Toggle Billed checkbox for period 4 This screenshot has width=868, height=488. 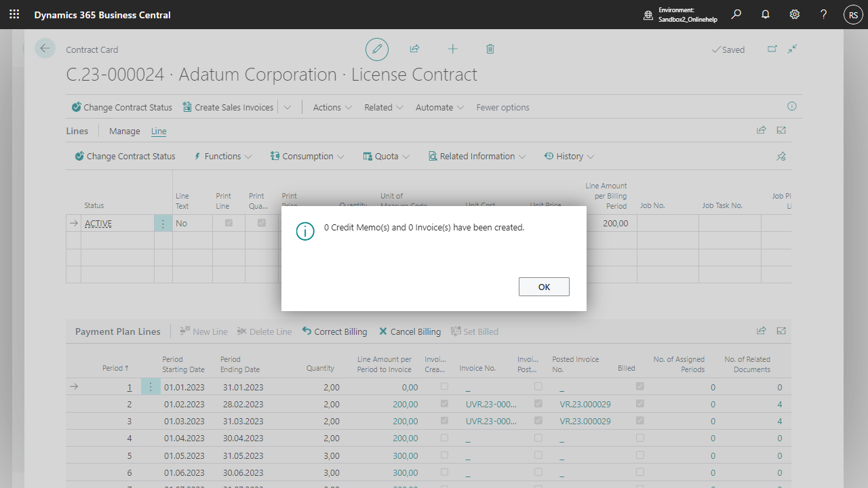(639, 438)
